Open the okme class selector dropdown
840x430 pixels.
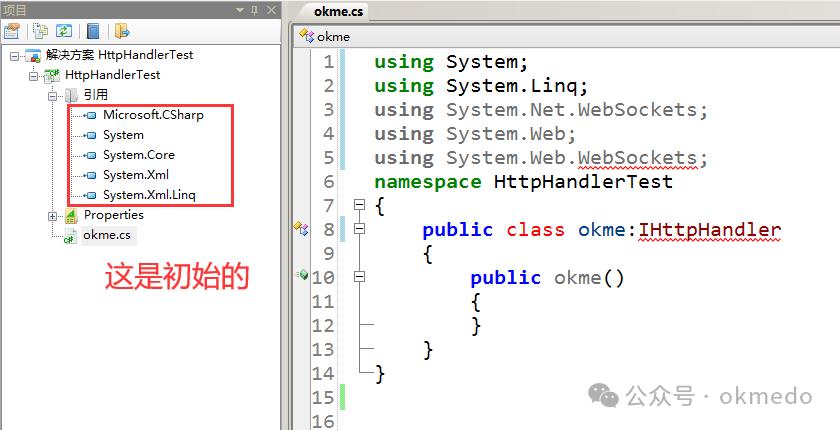click(x=568, y=37)
